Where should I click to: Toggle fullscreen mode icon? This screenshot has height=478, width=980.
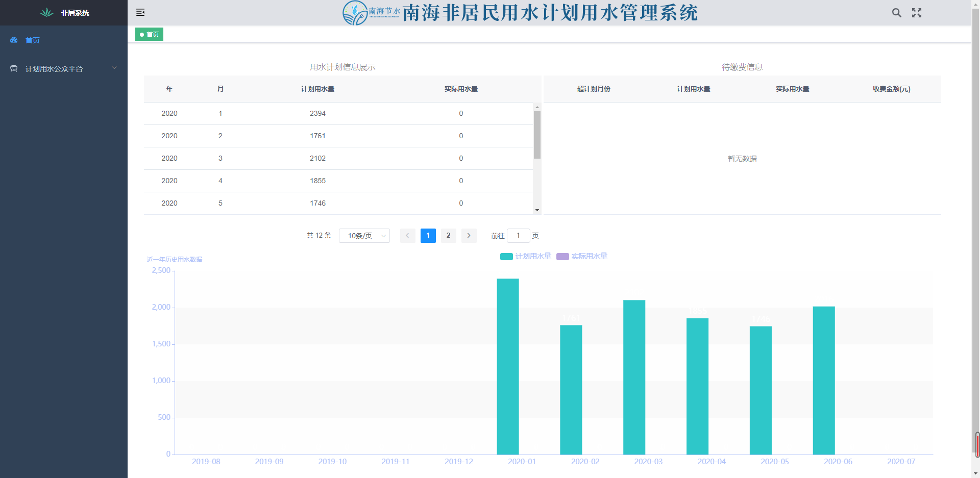click(x=917, y=13)
